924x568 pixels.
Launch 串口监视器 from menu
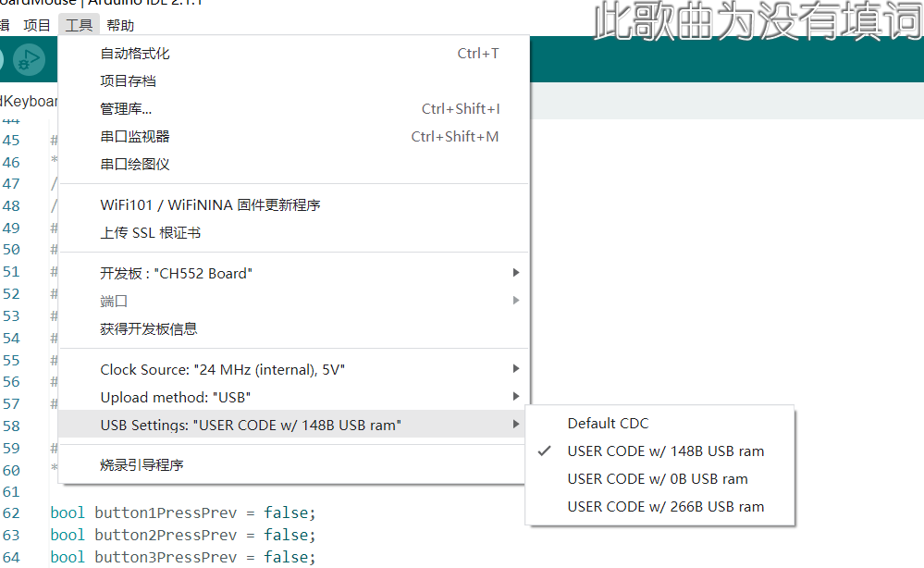click(293, 137)
